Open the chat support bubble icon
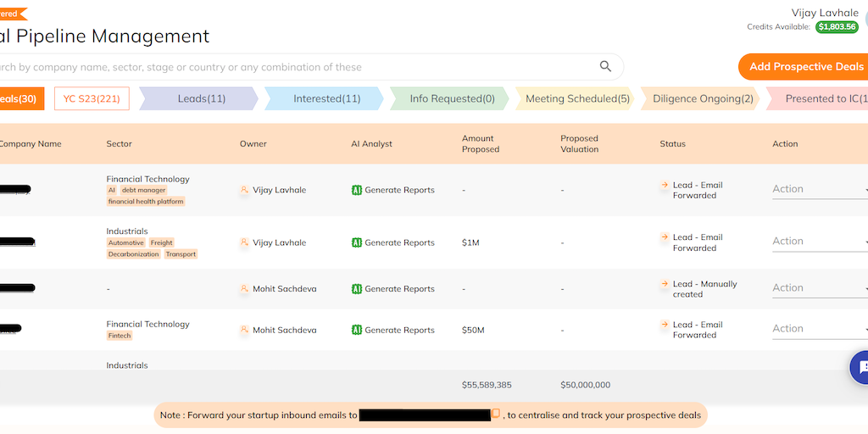 pyautogui.click(x=860, y=367)
